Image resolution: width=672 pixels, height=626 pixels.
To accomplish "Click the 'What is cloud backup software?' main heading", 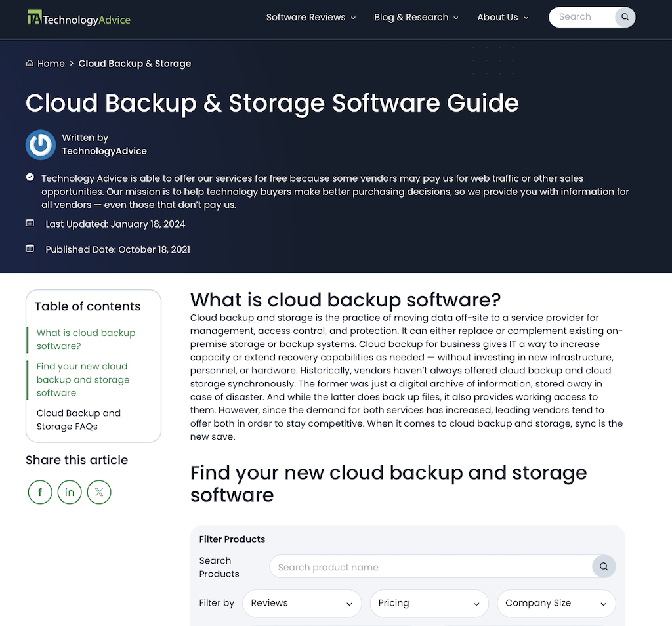I will click(345, 300).
